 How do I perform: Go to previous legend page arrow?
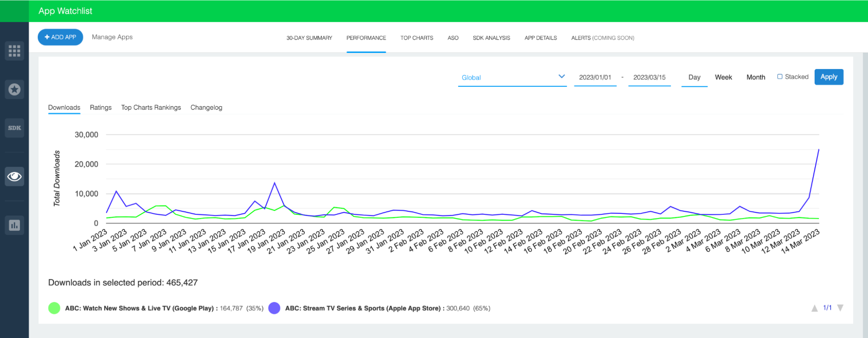click(815, 308)
